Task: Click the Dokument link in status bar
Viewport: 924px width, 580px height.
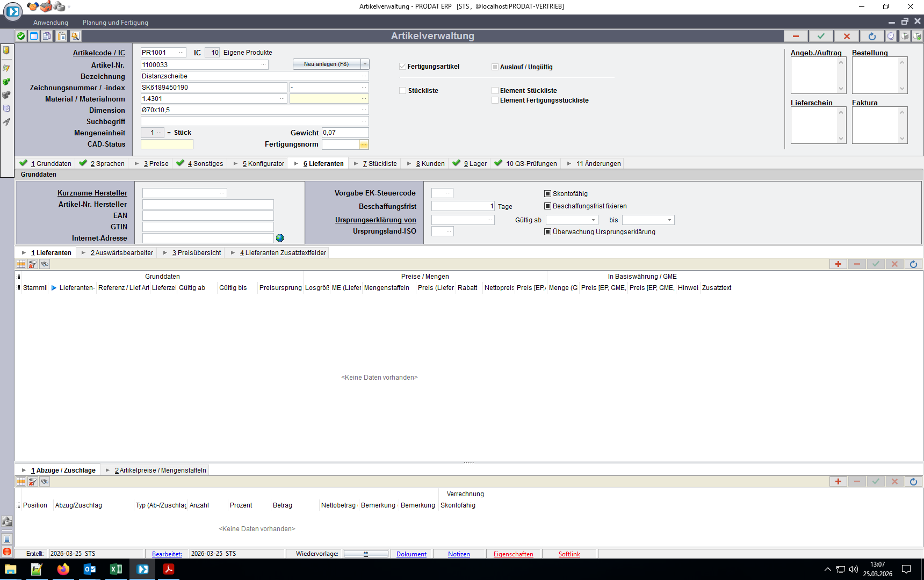Action: coord(412,554)
